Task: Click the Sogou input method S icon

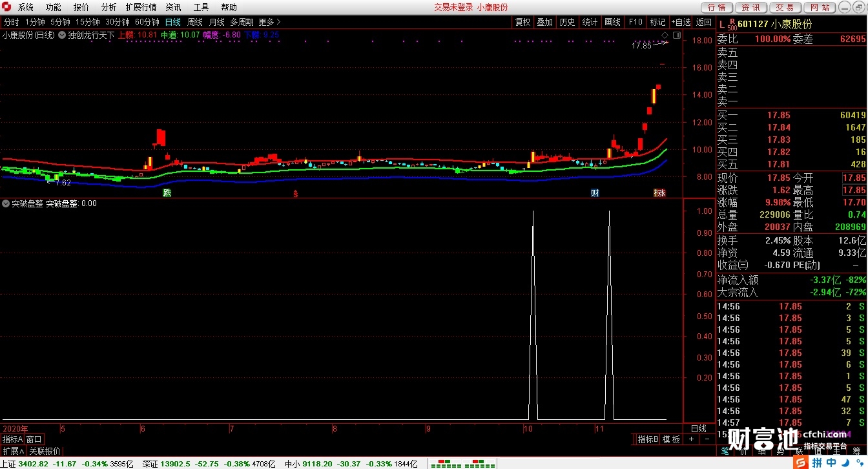Action: 800,463
